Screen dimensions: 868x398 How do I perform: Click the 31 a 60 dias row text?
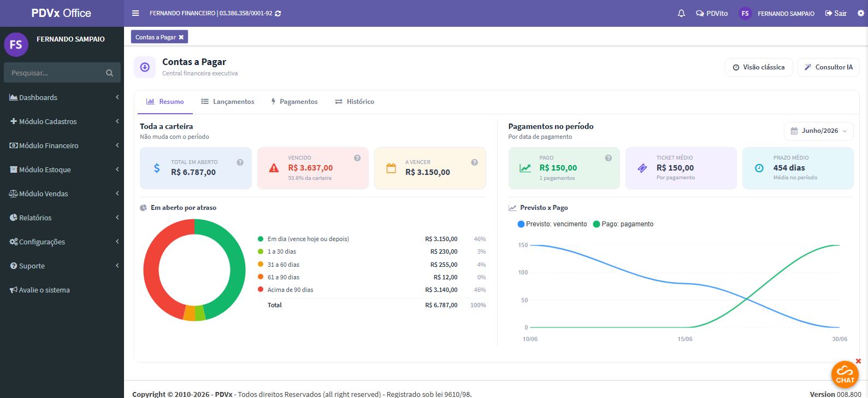tap(284, 265)
